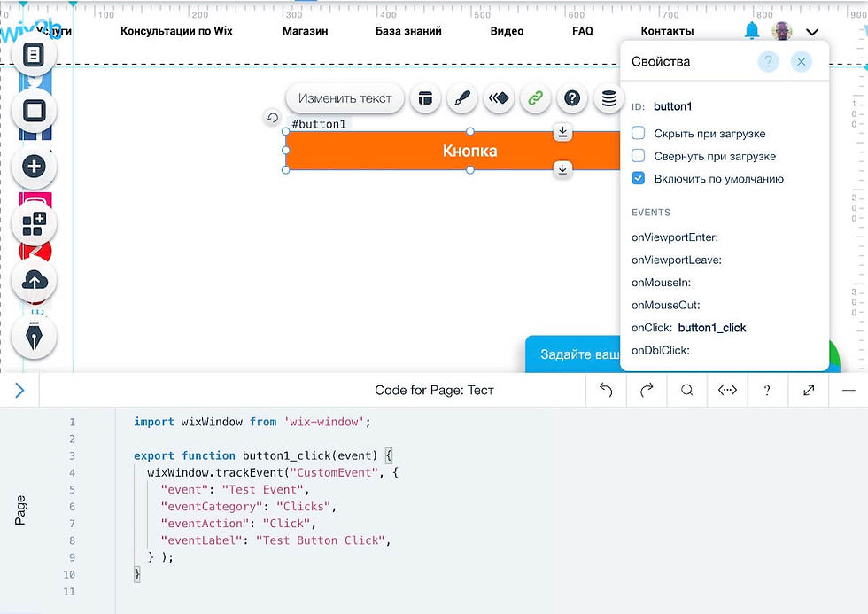Click the orange 'Кнопка' button element
The height and width of the screenshot is (614, 868).
pyautogui.click(x=453, y=151)
